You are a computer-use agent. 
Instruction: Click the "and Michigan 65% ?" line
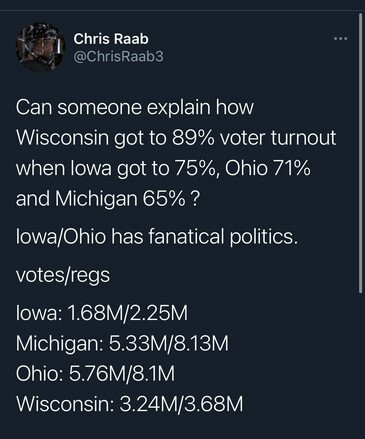click(x=108, y=199)
